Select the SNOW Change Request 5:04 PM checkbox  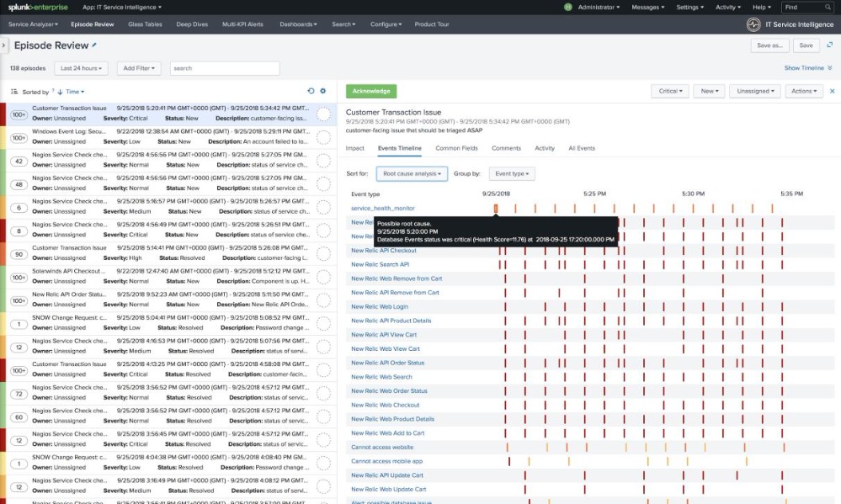[323, 323]
